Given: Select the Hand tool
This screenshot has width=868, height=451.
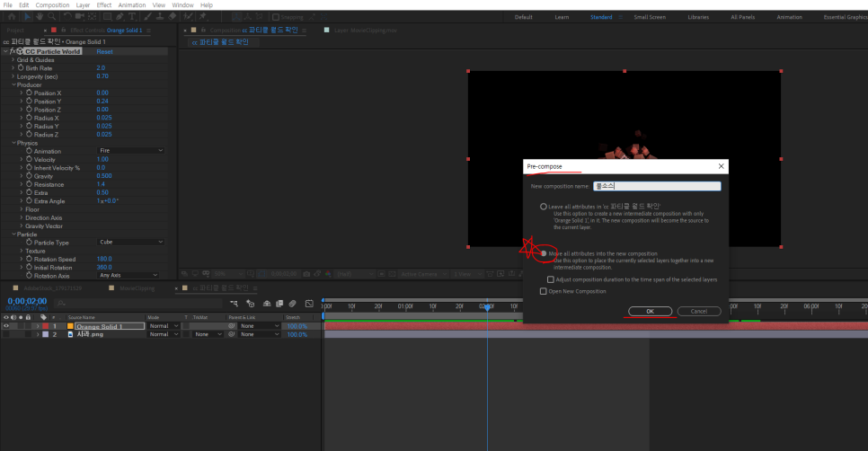Looking at the screenshot, I should point(40,17).
